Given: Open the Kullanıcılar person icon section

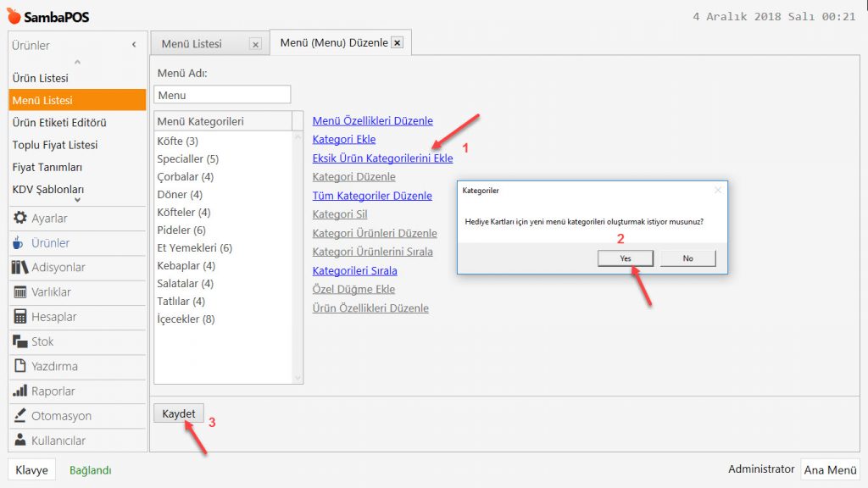Looking at the screenshot, I should click(x=19, y=441).
